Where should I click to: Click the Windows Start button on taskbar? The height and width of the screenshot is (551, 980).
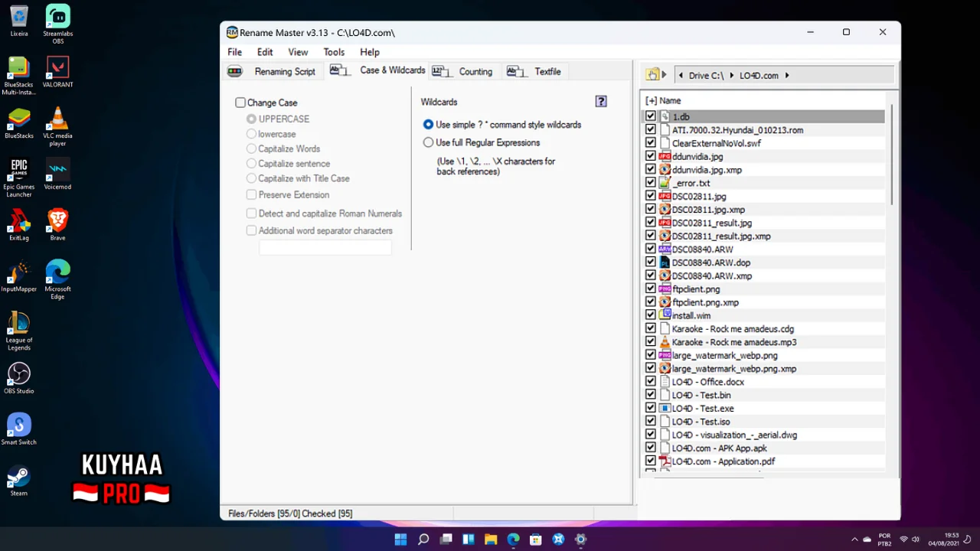(400, 540)
